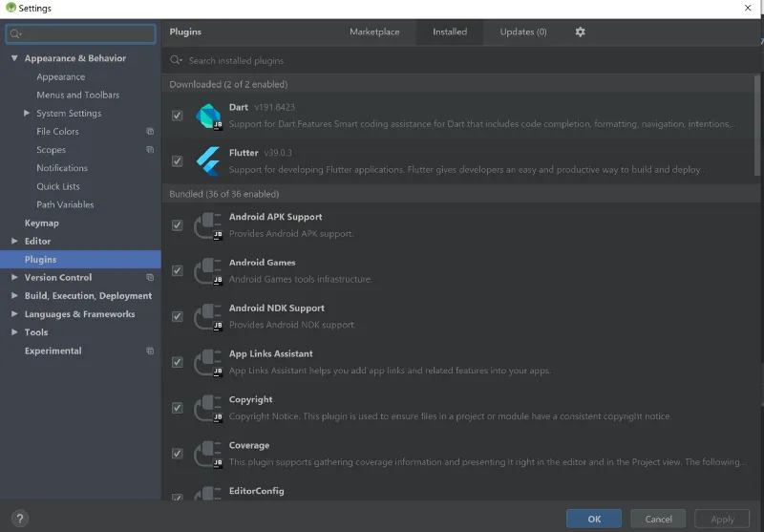Image resolution: width=764 pixels, height=532 pixels.
Task: Open Keymap settings page
Action: tap(41, 223)
